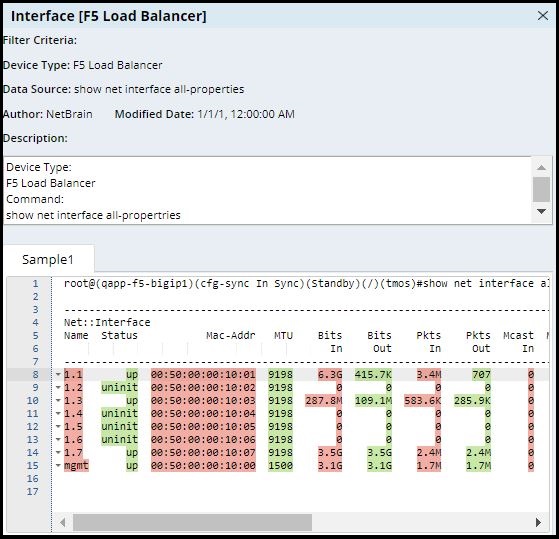The image size is (559, 539).
Task: Click the 6.3G Bits In value
Action: click(330, 375)
